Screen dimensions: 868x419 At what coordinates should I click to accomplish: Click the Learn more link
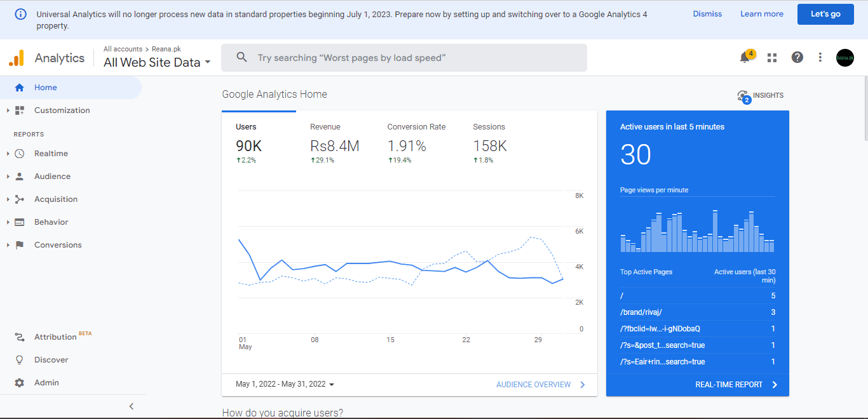coord(762,14)
